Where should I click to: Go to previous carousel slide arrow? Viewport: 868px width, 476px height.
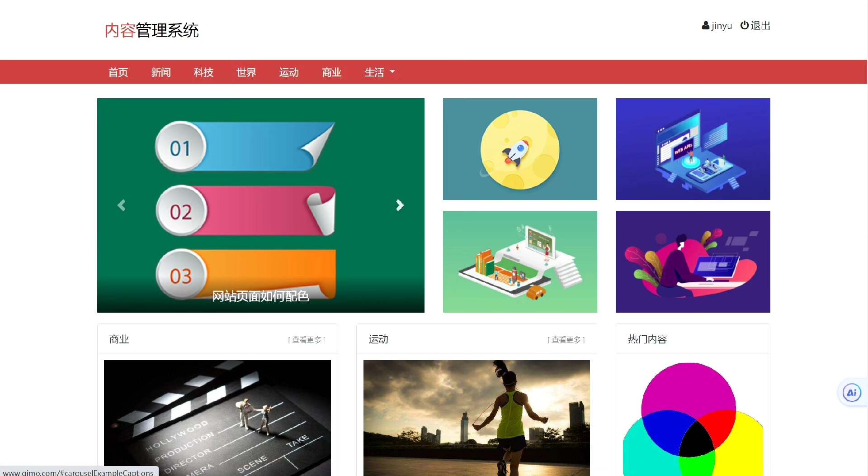pyautogui.click(x=121, y=205)
